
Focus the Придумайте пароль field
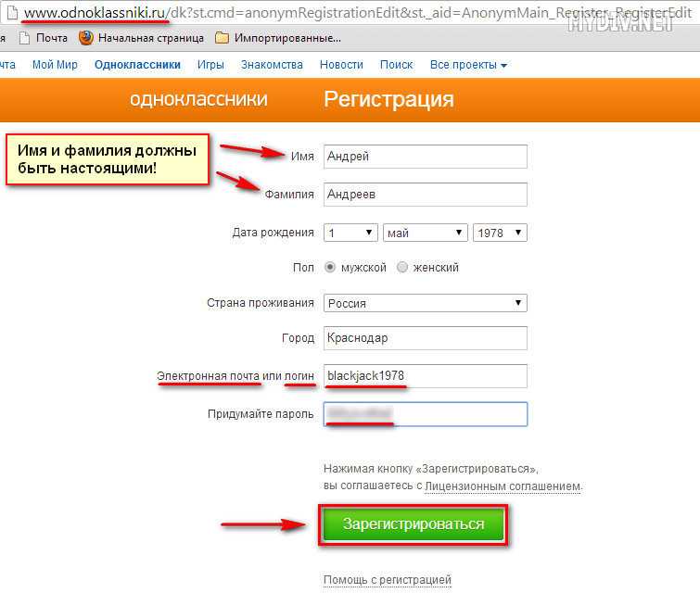tap(426, 414)
